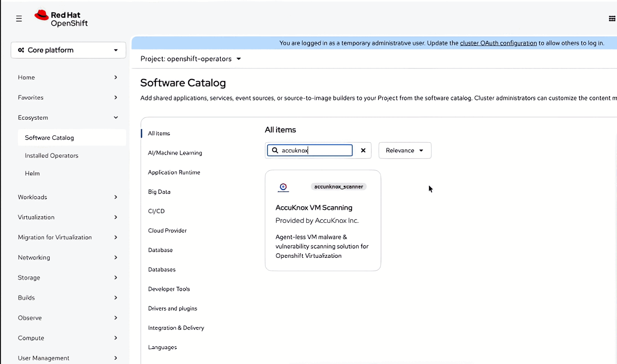Click the Software Catalog page heading
The height and width of the screenshot is (364, 617).
pyautogui.click(x=183, y=83)
